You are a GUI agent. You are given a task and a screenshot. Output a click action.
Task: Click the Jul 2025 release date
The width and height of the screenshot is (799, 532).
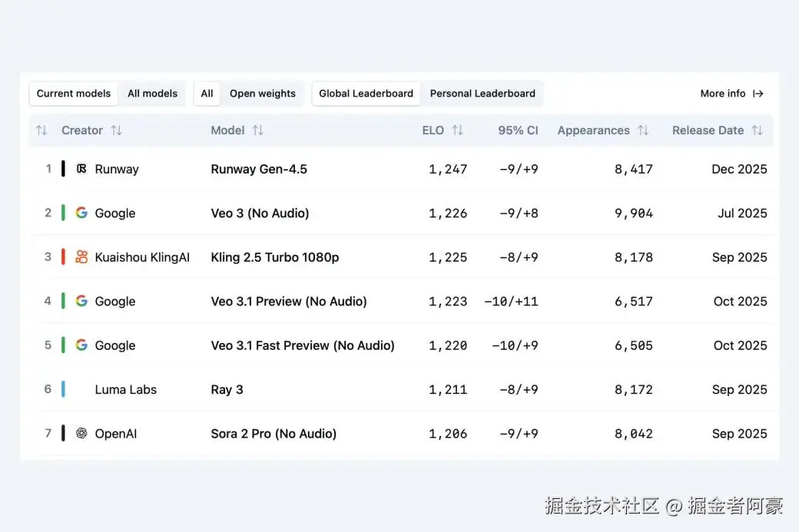click(742, 213)
